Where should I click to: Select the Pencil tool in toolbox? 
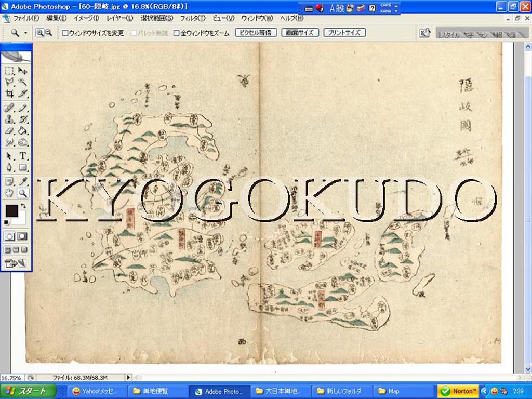(x=22, y=108)
